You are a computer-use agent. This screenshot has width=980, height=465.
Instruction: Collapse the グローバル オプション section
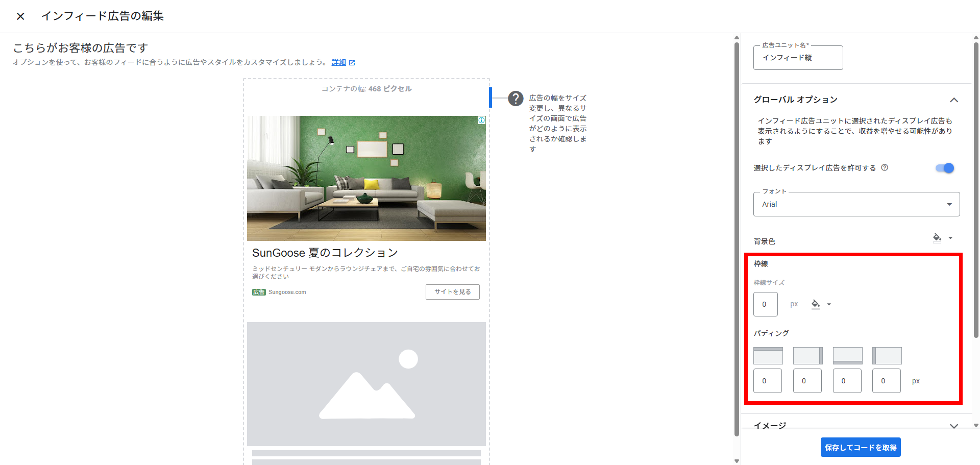(x=953, y=100)
